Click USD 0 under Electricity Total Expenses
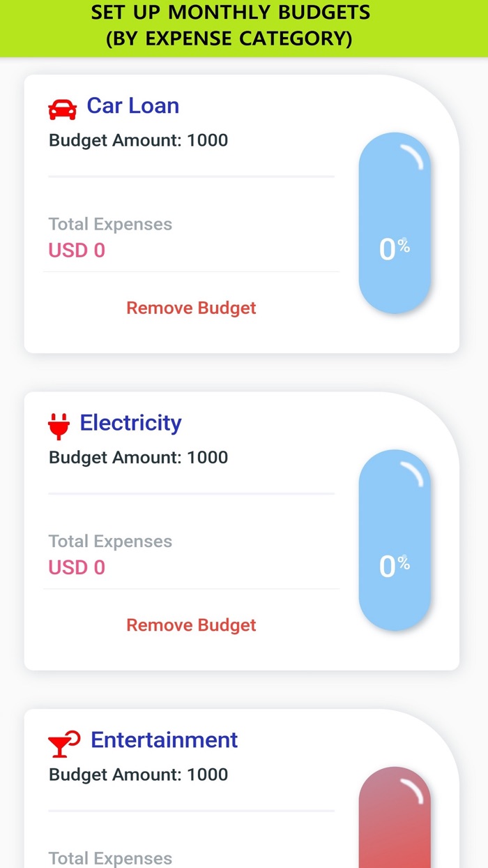 [76, 567]
